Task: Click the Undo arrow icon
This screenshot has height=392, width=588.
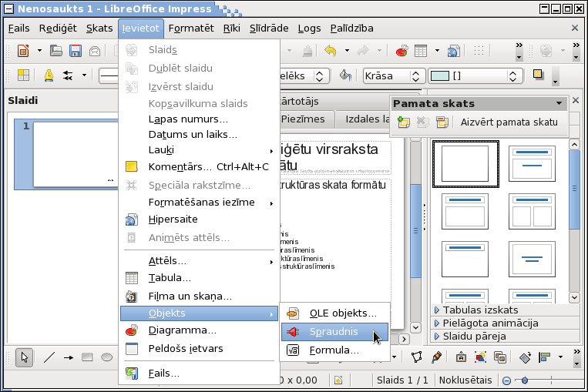Action: 331,51
